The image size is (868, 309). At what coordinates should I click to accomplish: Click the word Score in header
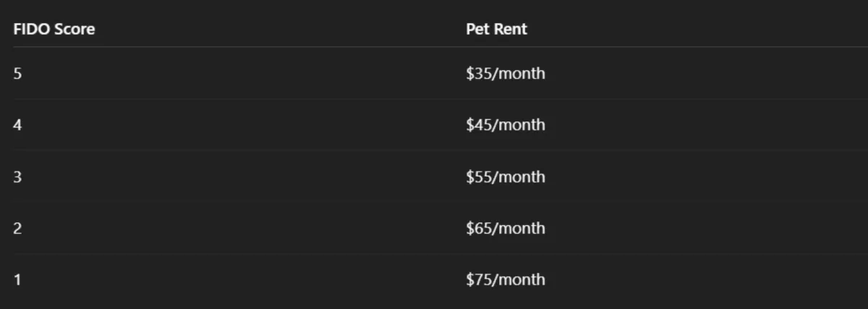pyautogui.click(x=75, y=30)
